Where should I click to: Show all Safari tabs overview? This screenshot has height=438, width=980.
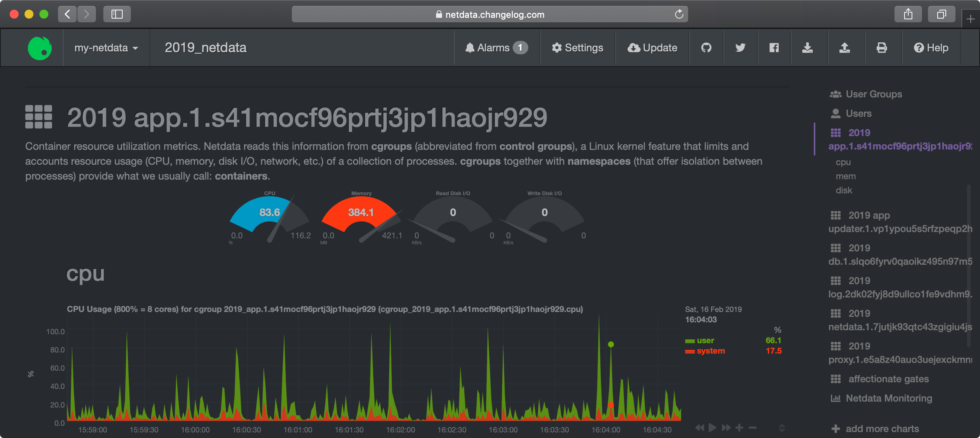(x=942, y=15)
